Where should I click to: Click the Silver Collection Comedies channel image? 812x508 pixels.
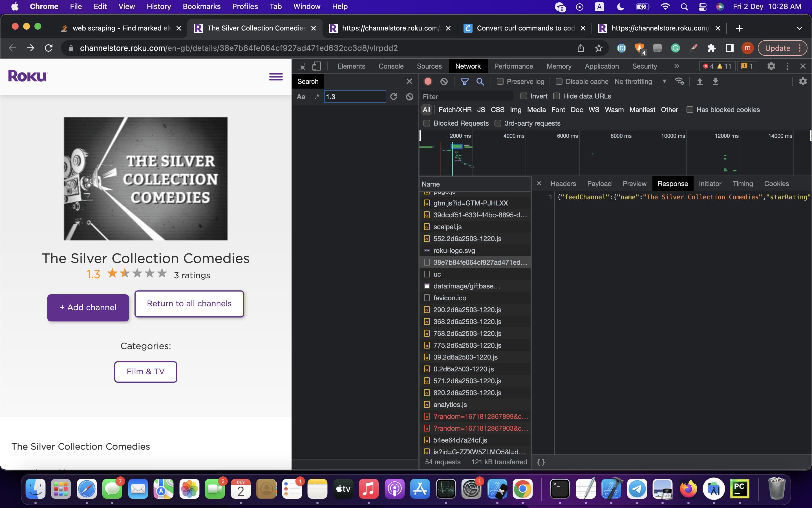145,179
